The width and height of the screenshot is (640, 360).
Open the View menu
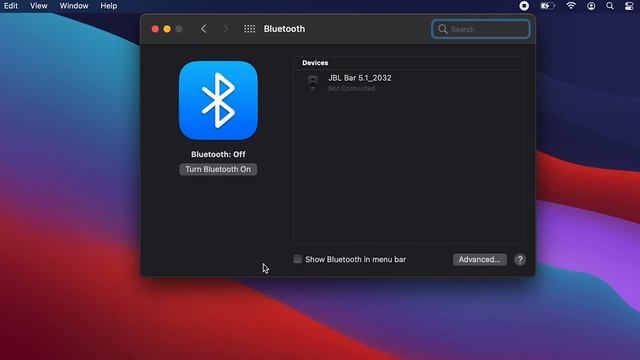[38, 6]
